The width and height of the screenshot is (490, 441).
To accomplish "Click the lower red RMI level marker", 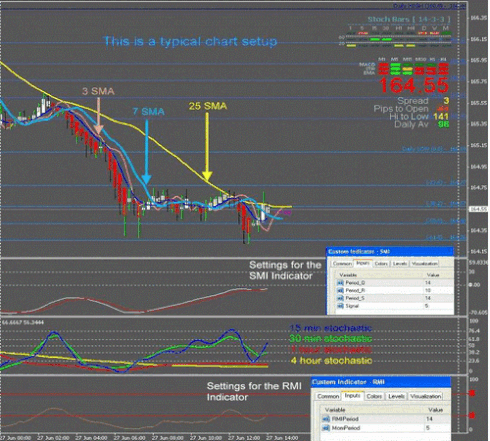I will (472, 415).
